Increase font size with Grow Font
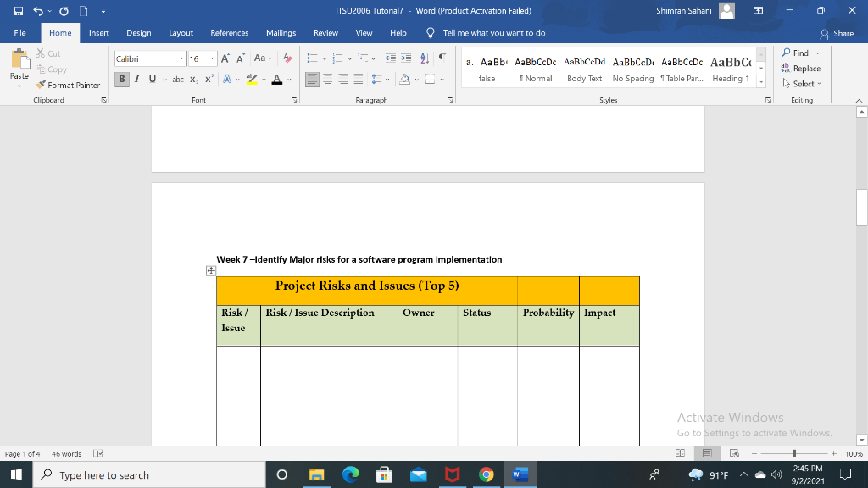The image size is (868, 488). tap(224, 59)
